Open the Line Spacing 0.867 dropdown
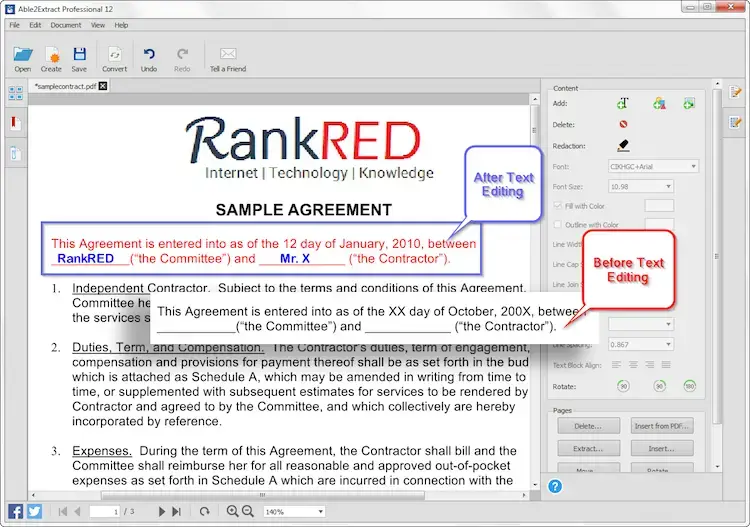750x527 pixels. (x=640, y=344)
